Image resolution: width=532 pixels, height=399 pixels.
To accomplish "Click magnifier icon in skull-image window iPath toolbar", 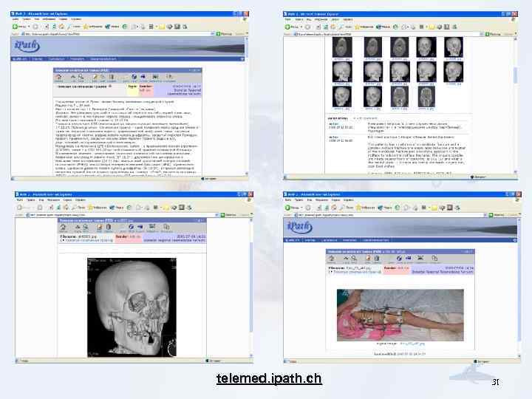I will [86, 228].
